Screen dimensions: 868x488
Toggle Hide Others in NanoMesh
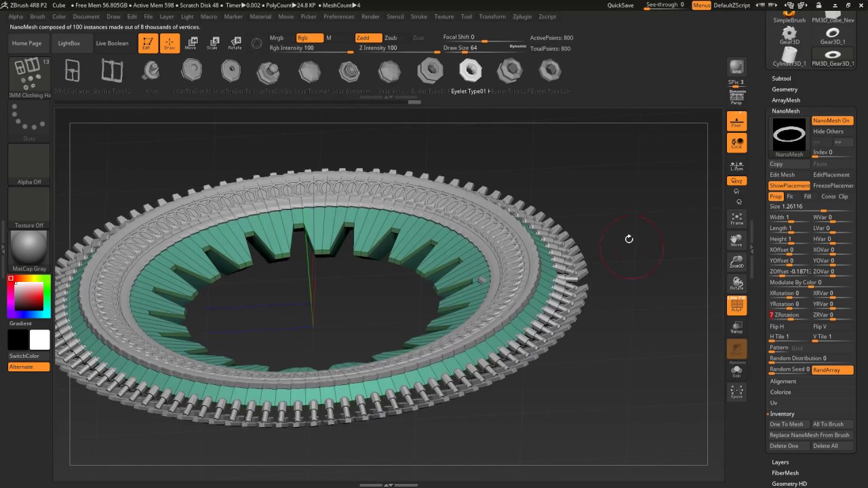coord(832,131)
